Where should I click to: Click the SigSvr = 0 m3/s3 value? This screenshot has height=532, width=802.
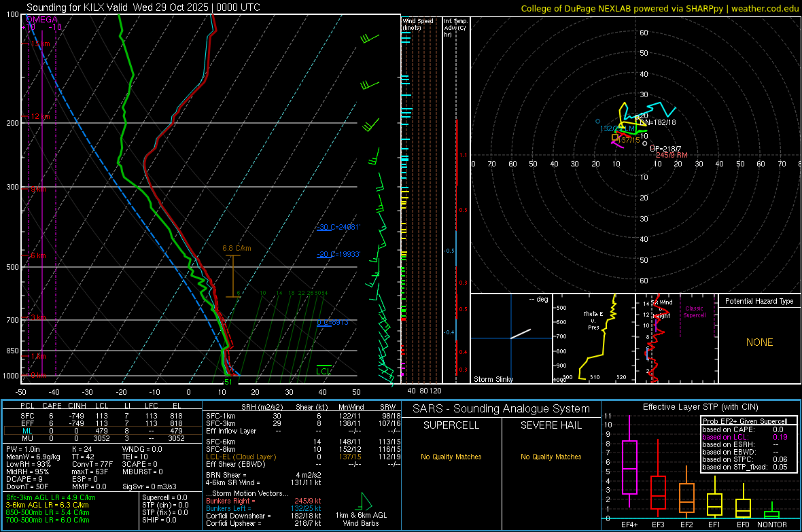[x=150, y=487]
